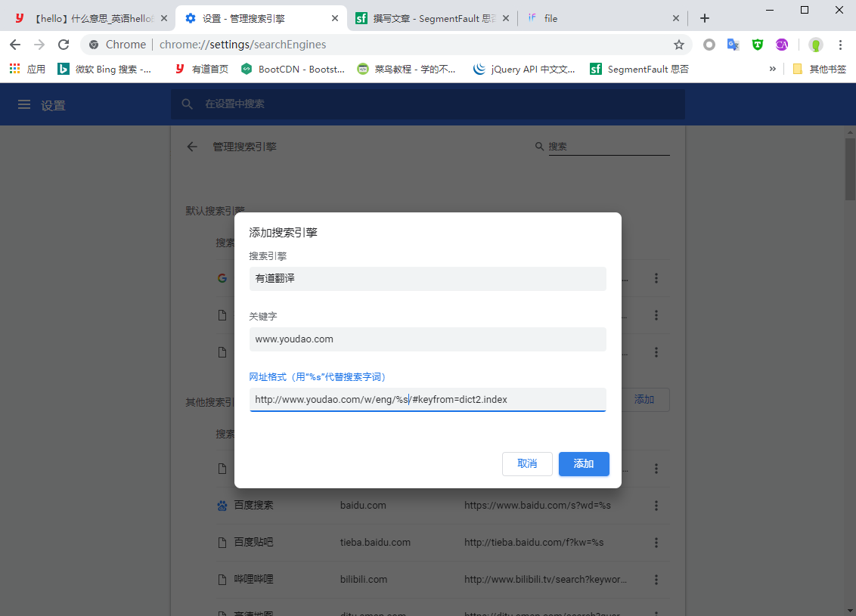
Task: Reload the page with the refresh icon
Action: click(x=64, y=45)
